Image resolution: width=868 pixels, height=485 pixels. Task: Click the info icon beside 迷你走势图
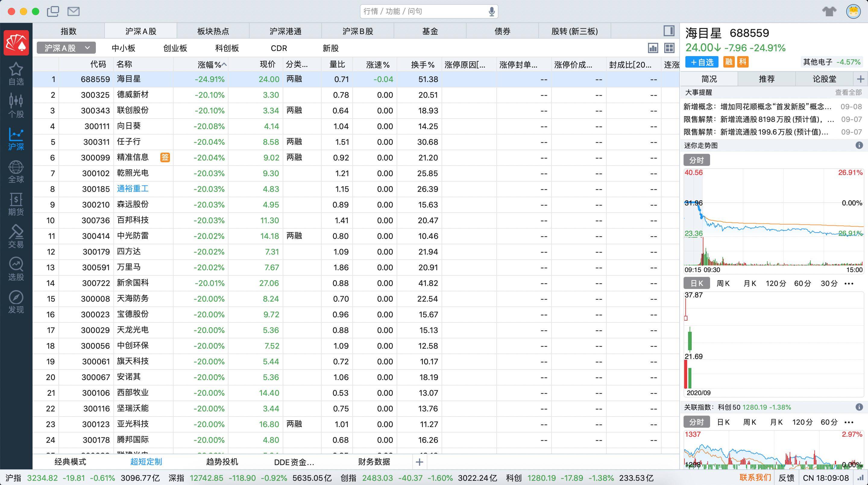point(859,145)
